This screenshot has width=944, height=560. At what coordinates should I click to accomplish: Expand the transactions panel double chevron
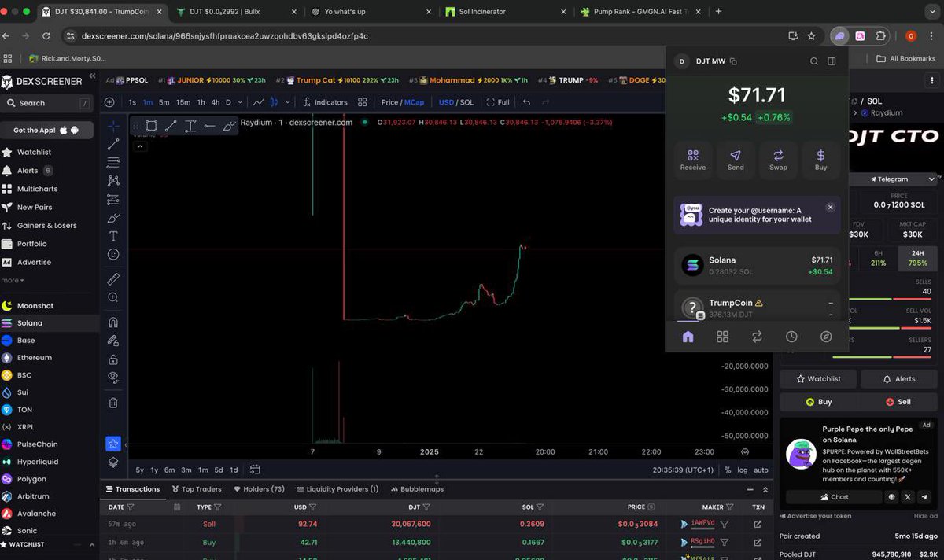click(765, 489)
